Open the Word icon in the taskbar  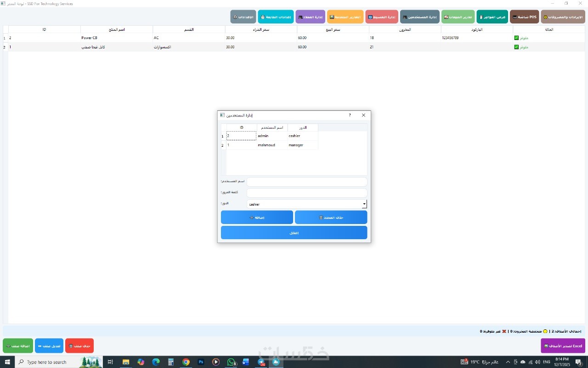(246, 362)
